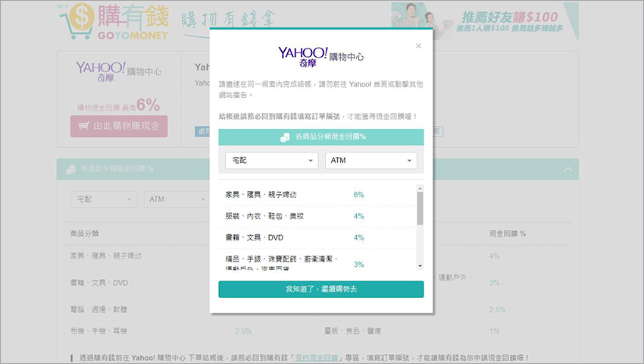Image resolution: width=644 pixels, height=364 pixels.
Task: Click the Yahoo奇摩購物中心 logo in the popup
Action: tap(320, 57)
